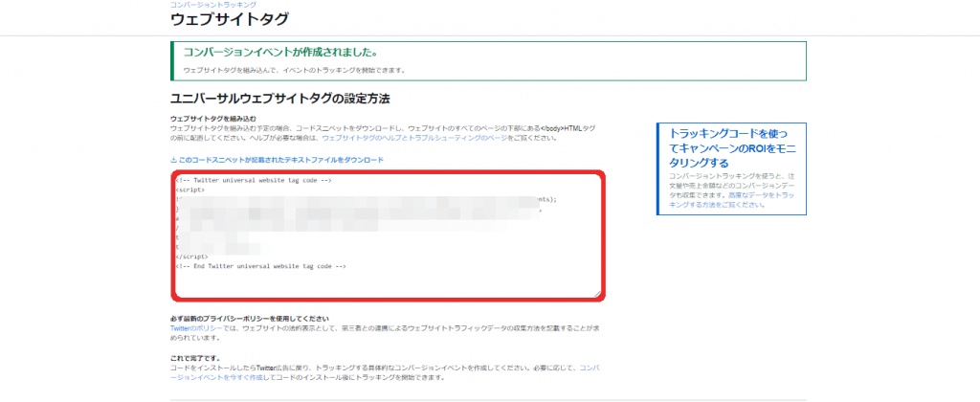Click the 'Twitter universal website tag code' comment line
Image resolution: width=980 pixels, height=402 pixels.
pos(253,180)
